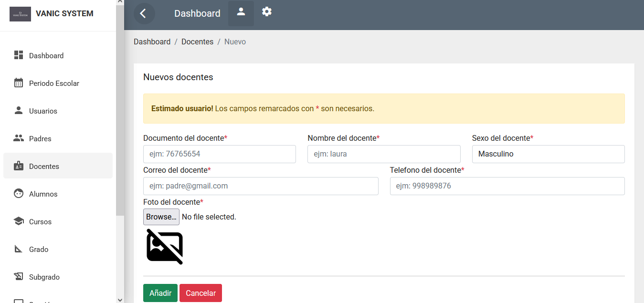Viewport: 644px width, 303px height.
Task: Focus the Documento del docente field
Action: (220, 154)
